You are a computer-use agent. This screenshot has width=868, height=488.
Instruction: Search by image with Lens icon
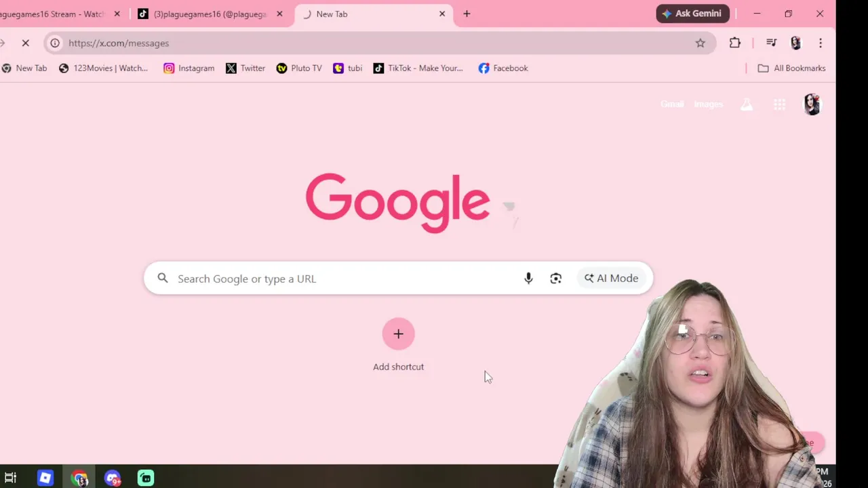coord(556,278)
